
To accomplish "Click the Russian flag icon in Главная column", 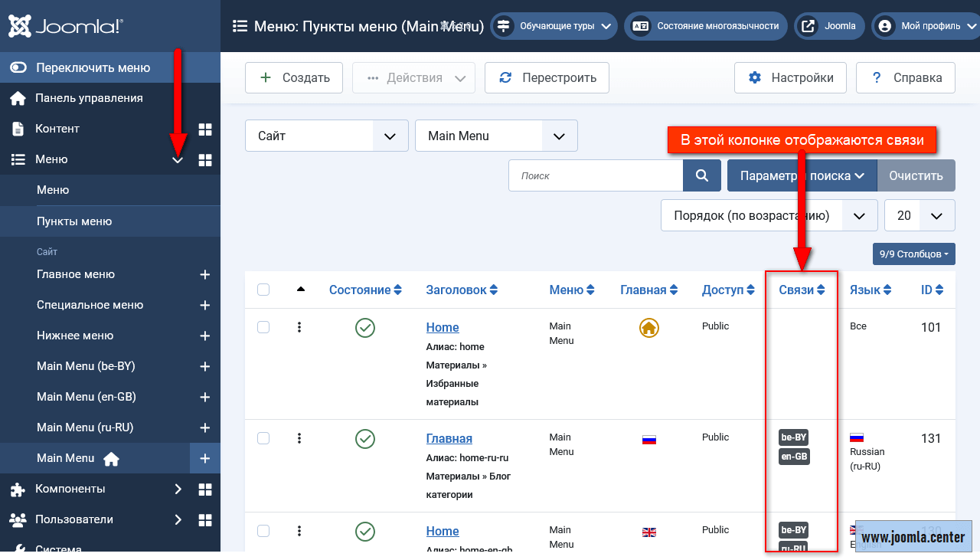I will pos(648,440).
